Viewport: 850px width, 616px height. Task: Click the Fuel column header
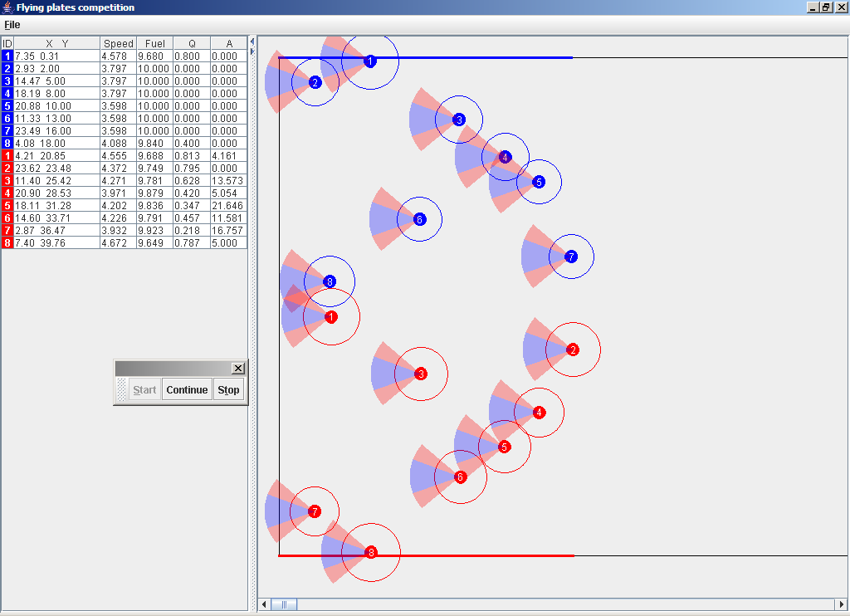coord(154,43)
